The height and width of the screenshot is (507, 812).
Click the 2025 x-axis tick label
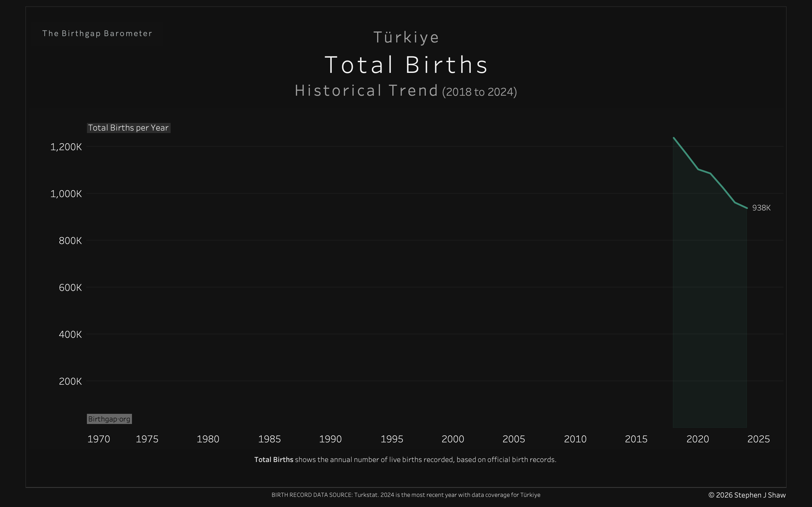coord(758,439)
